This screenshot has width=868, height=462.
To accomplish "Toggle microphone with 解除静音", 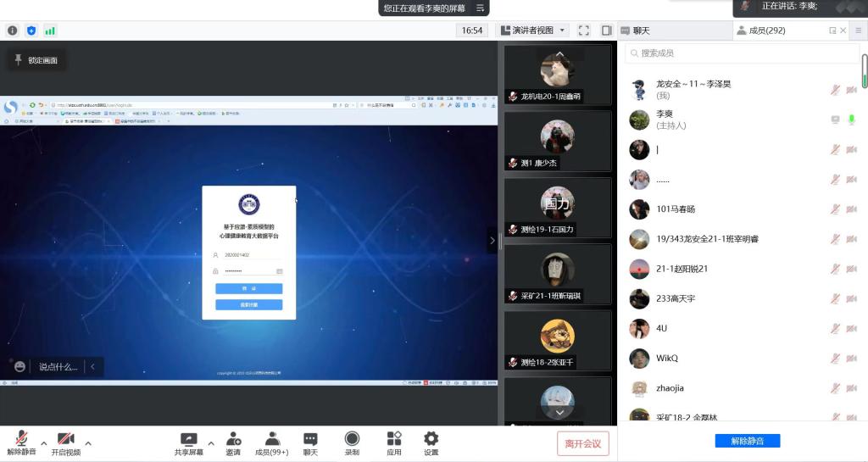I will click(x=20, y=443).
